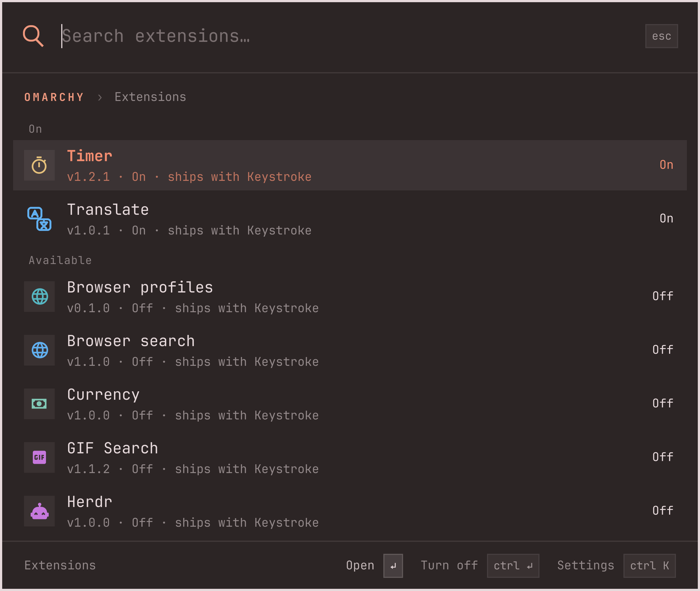Click the Timer 'v1.2.1' version text
700x591 pixels.
pos(88,177)
